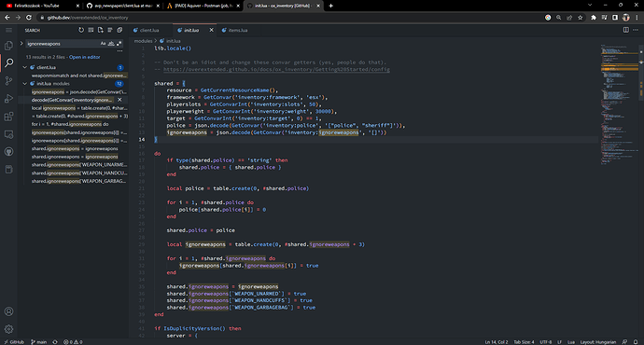The height and width of the screenshot is (345, 644).
Task: Change the UTF-8 encoding
Action: (546, 341)
